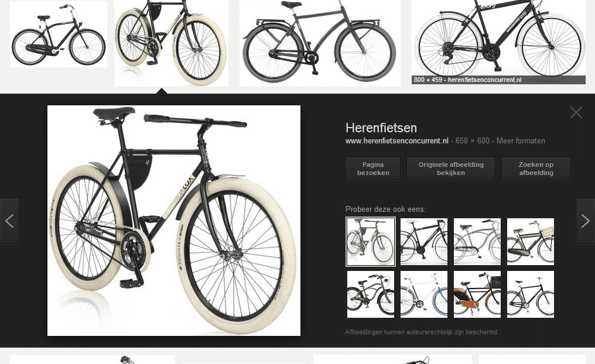This screenshot has height=364, width=595.
Task: Select the bike with front crate thumbnail
Action: coord(531,242)
